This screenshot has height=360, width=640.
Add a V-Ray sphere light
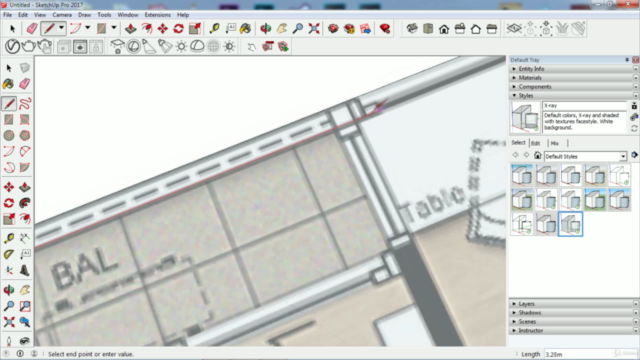pyautogui.click(x=133, y=46)
